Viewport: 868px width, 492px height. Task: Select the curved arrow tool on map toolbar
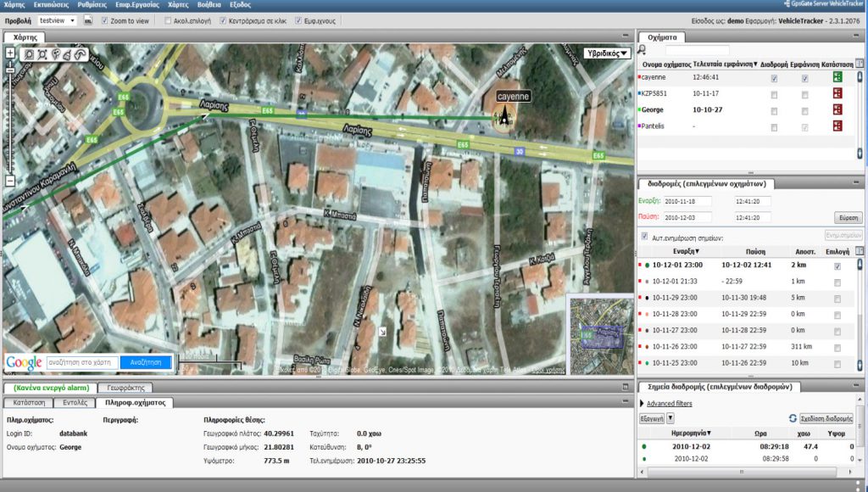(81, 54)
